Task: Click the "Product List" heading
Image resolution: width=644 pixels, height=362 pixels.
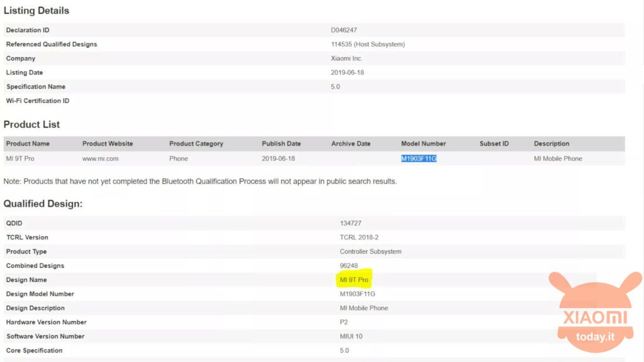Action: 31,124
